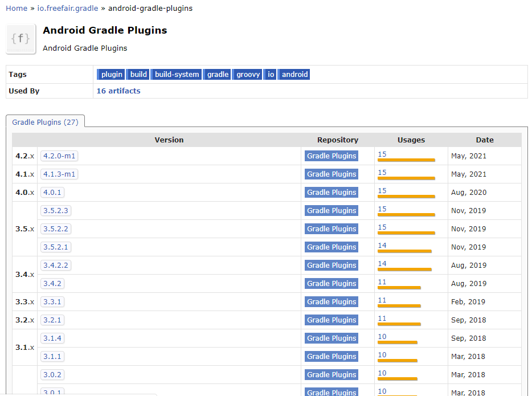Click Gradle Plugins repository for 3.3.1
This screenshot has height=396, width=532.
(332, 301)
